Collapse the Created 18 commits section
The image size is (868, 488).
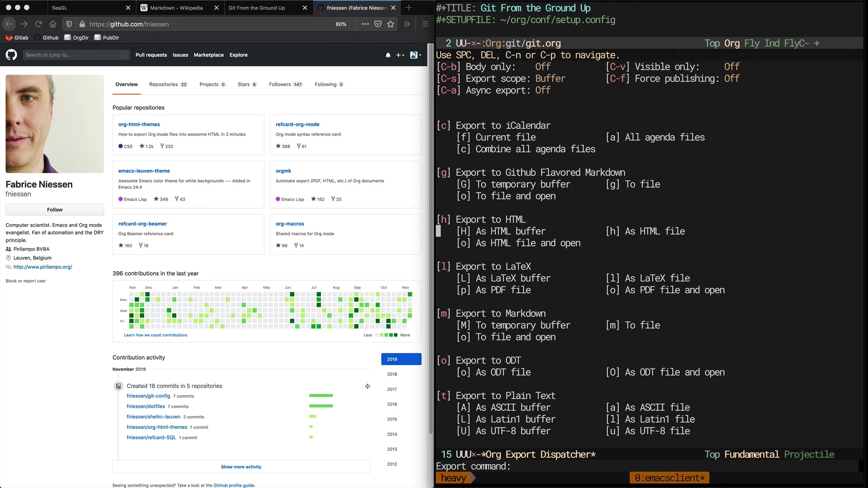[x=368, y=386]
